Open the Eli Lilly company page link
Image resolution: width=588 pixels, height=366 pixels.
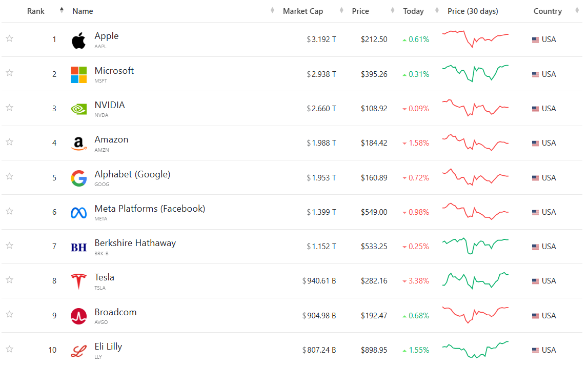(x=108, y=347)
